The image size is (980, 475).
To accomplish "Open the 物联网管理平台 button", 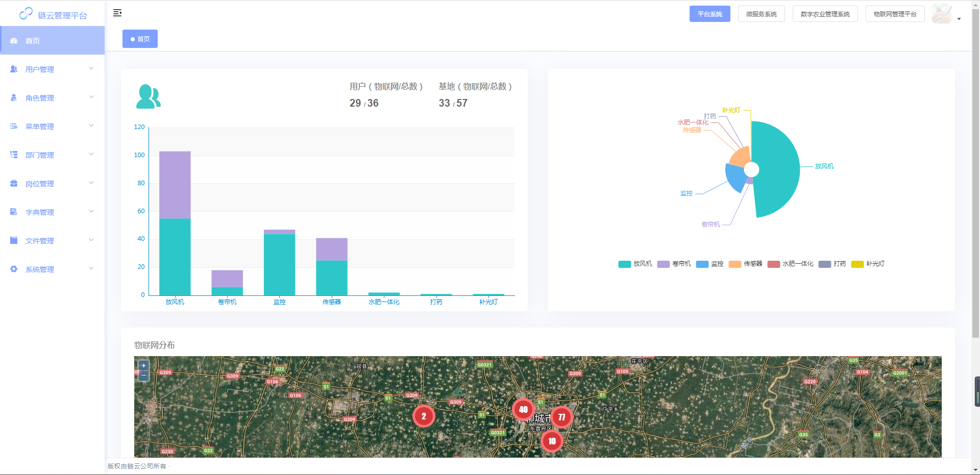I will (895, 14).
